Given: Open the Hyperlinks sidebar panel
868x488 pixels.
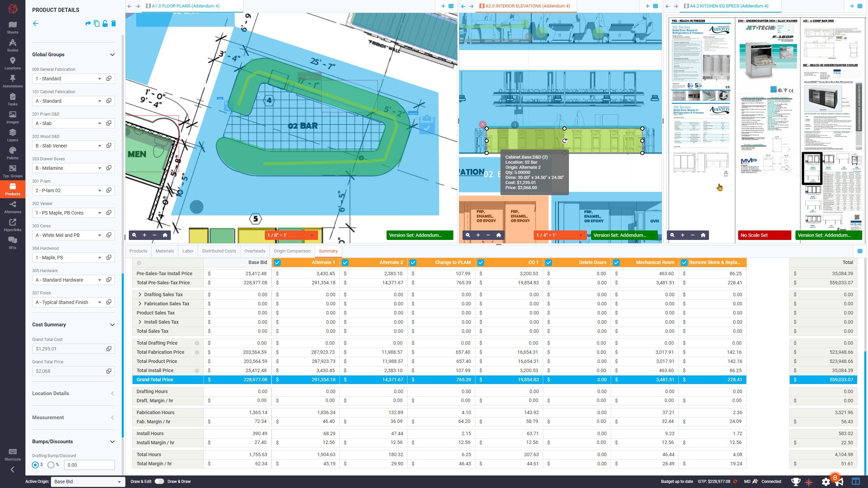Looking at the screenshot, I should pyautogui.click(x=13, y=225).
